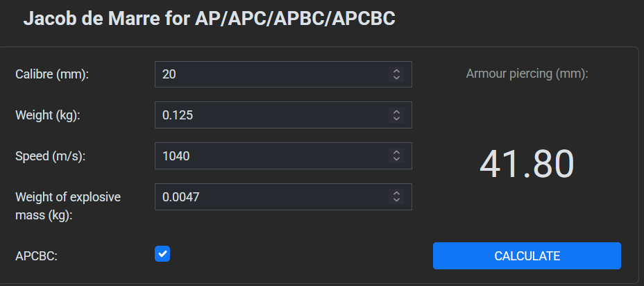Focus the explosive mass field showing 0.0047
644x286 pixels.
(271, 196)
